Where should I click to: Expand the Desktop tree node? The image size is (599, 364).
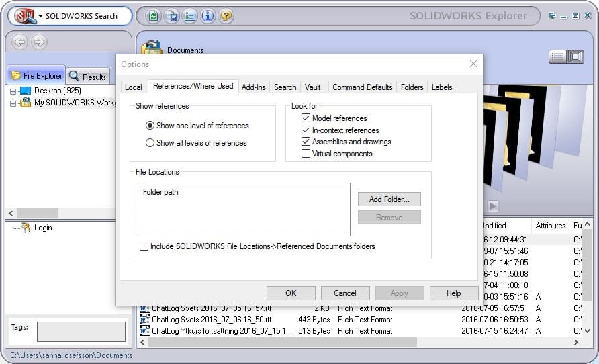[x=13, y=91]
